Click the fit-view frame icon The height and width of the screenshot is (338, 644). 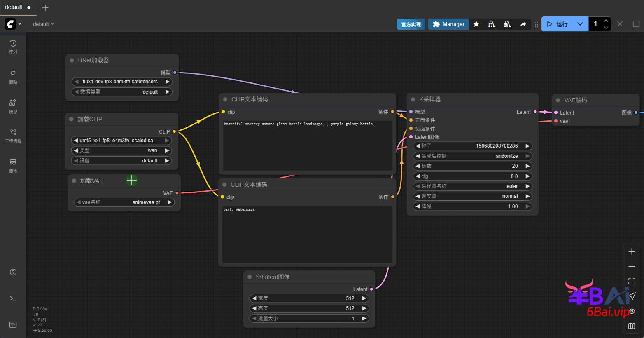(x=632, y=281)
